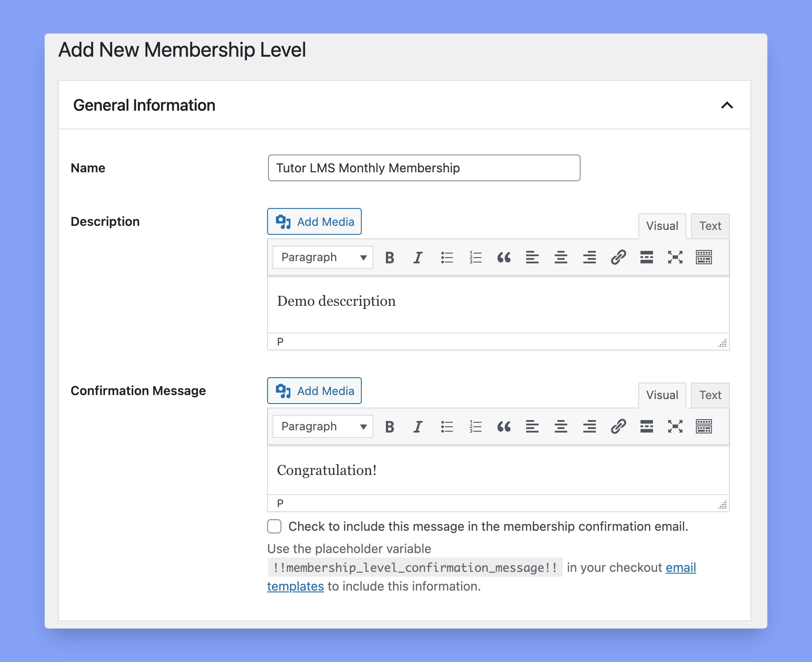Open fullscreen mode in Description editor
812x662 pixels.
point(675,258)
